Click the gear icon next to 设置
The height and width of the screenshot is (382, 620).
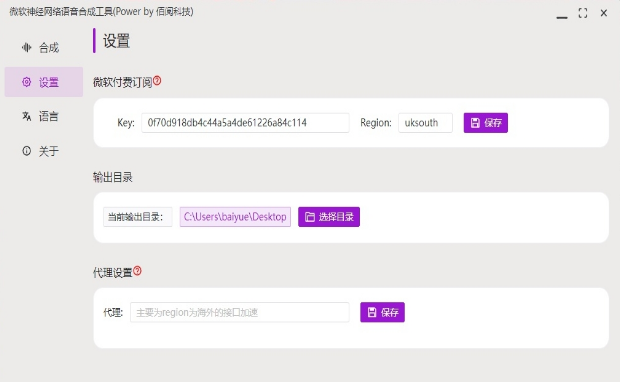pos(26,82)
